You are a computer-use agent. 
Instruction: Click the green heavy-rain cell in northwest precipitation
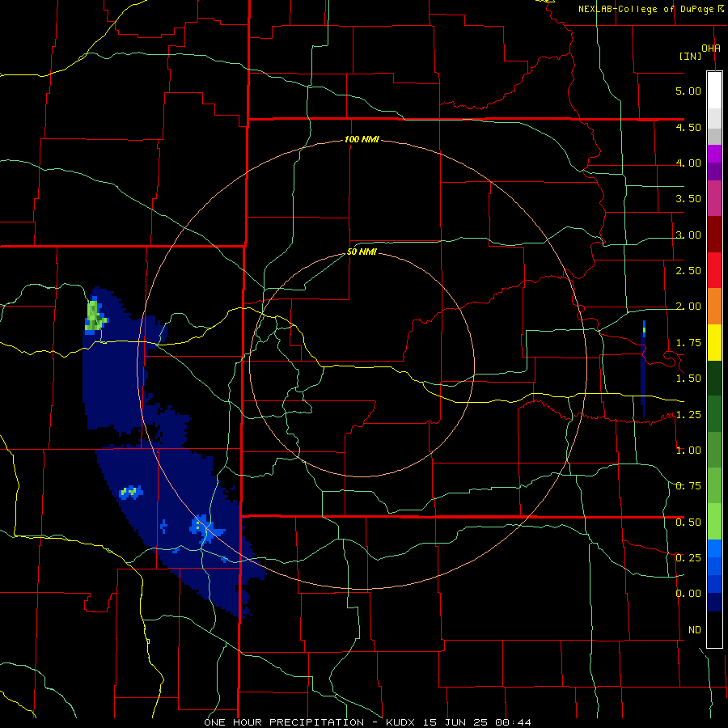[x=95, y=315]
